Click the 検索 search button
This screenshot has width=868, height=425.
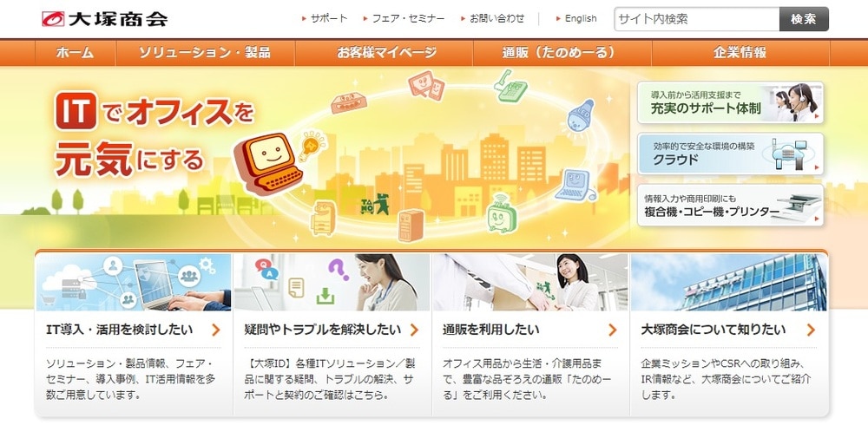pyautogui.click(x=804, y=19)
